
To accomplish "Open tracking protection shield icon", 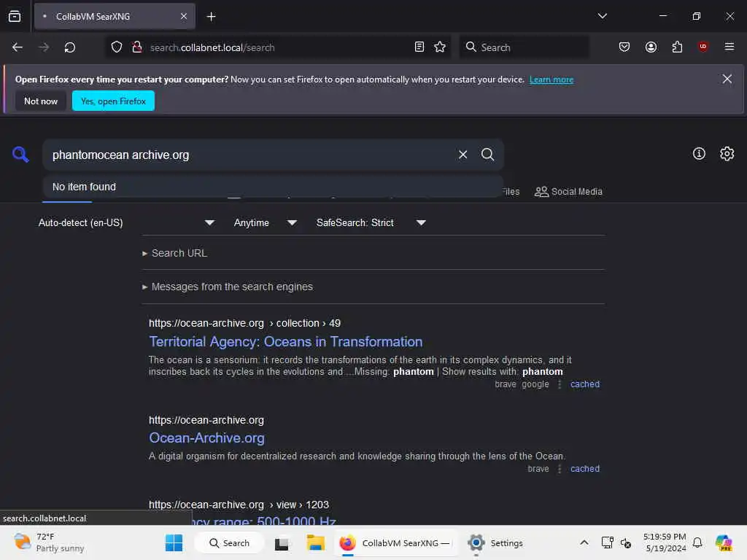I will tap(117, 47).
